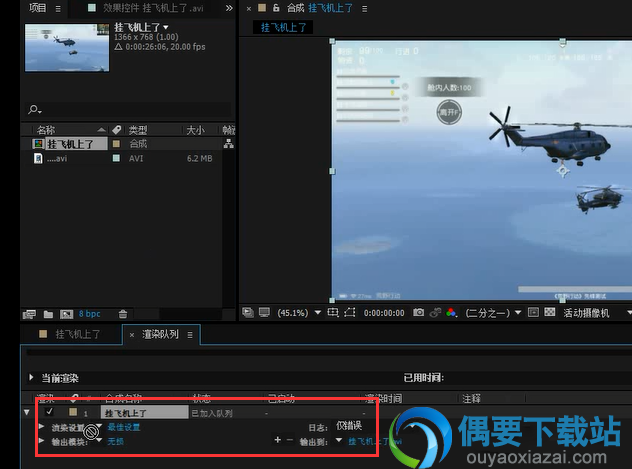The width and height of the screenshot is (632, 469).
Task: Sort by the 名称 column header
Action: click(46, 130)
